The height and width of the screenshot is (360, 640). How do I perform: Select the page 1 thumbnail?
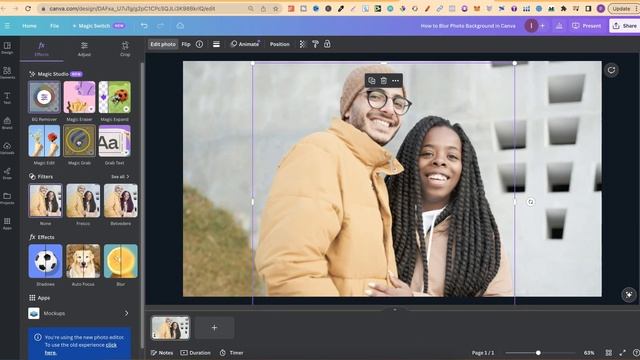point(170,327)
